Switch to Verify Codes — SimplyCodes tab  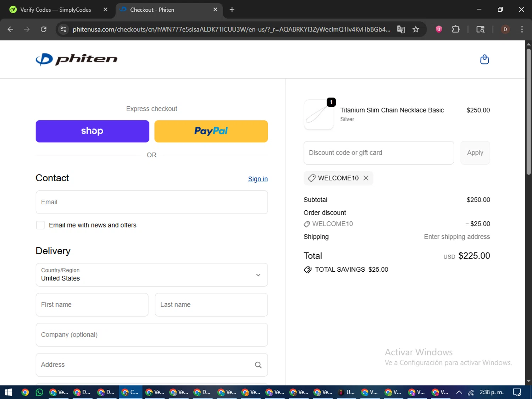click(x=56, y=10)
